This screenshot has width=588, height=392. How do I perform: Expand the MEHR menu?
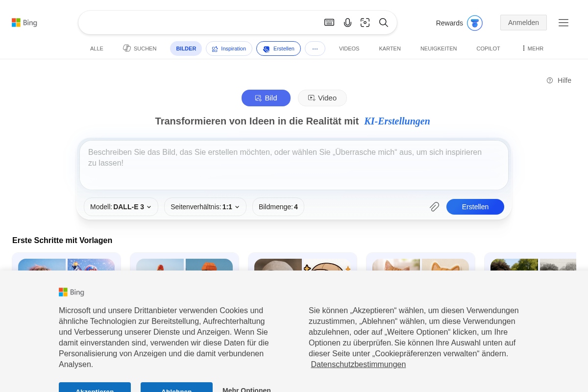pos(532,49)
